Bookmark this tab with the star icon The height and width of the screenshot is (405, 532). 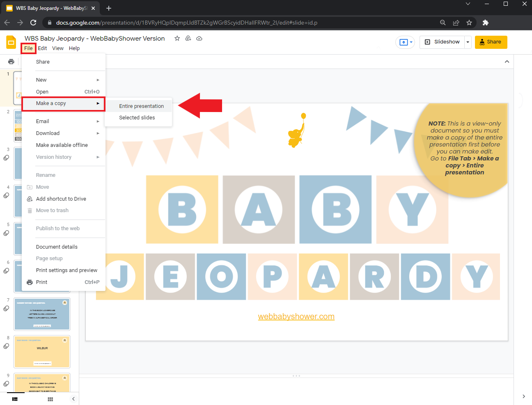click(469, 23)
